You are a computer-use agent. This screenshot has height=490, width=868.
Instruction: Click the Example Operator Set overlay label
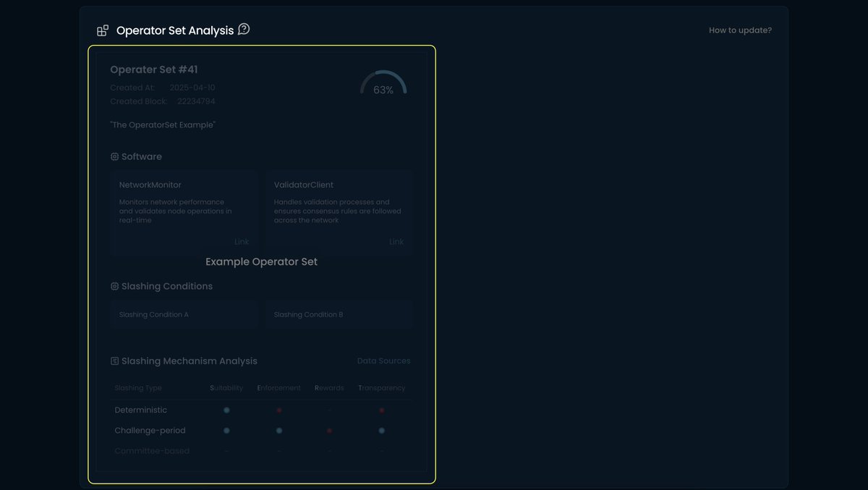tap(261, 261)
